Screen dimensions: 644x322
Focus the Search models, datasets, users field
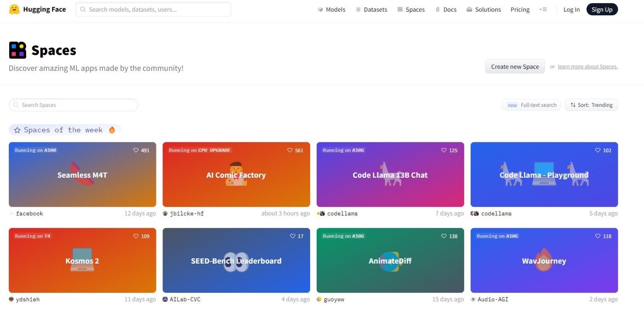tap(153, 9)
